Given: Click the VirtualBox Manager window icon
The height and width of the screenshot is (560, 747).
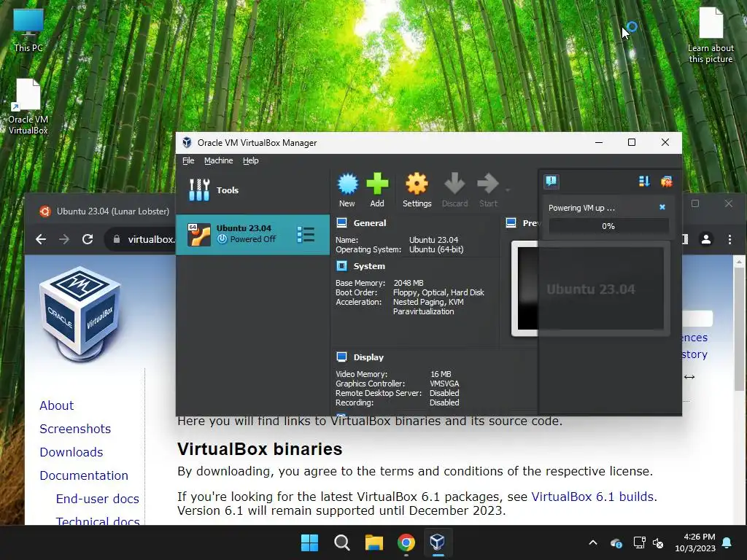Looking at the screenshot, I should (187, 142).
